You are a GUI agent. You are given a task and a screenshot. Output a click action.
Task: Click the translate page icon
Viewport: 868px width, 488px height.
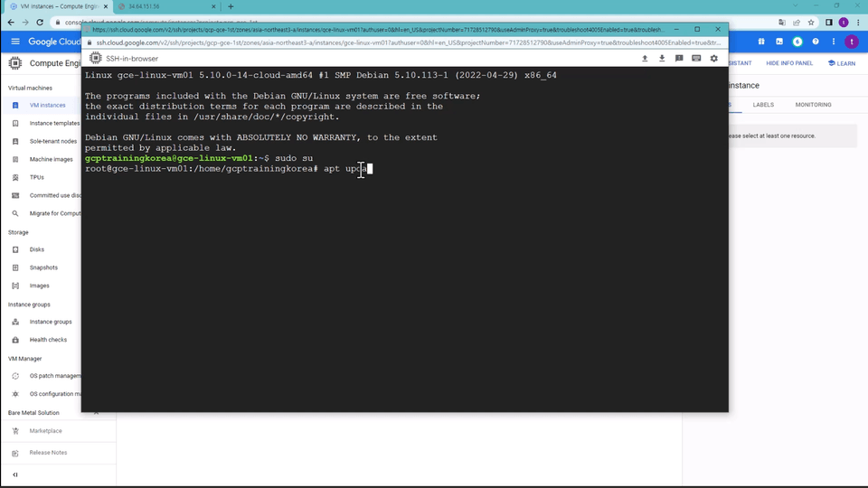pos(781,22)
